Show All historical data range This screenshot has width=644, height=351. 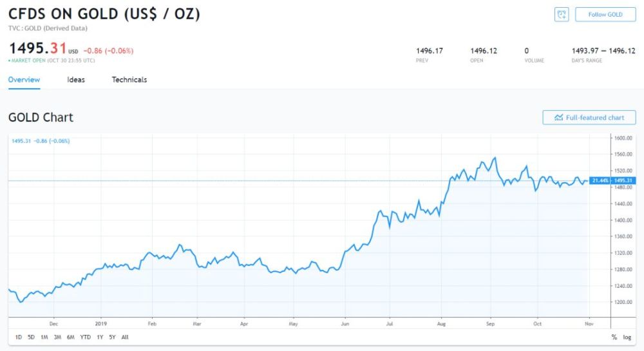click(x=125, y=337)
